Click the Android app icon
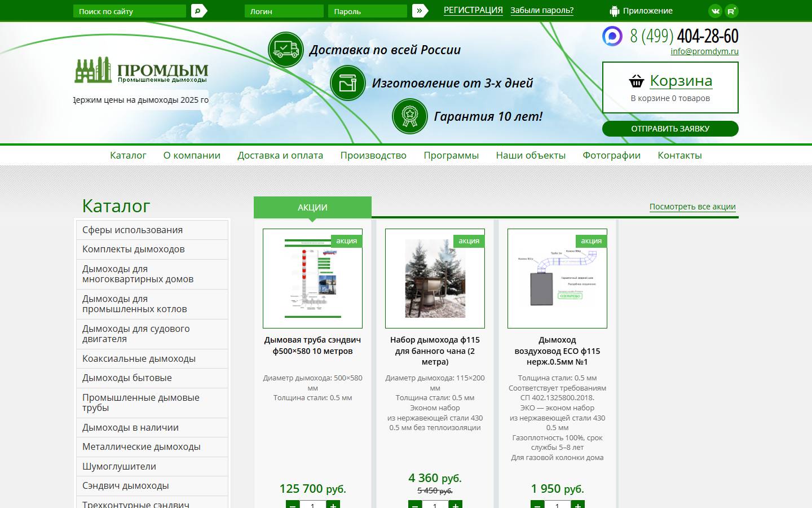812x508 pixels. (x=615, y=11)
